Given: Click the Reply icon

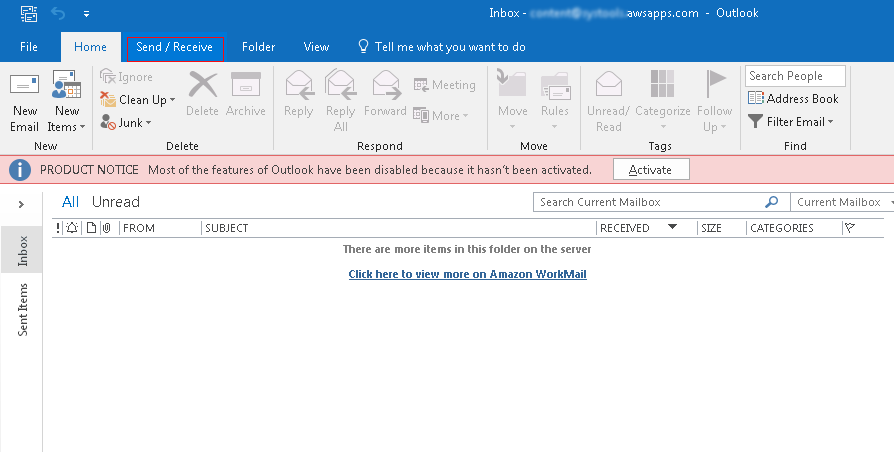Looking at the screenshot, I should click(299, 85).
